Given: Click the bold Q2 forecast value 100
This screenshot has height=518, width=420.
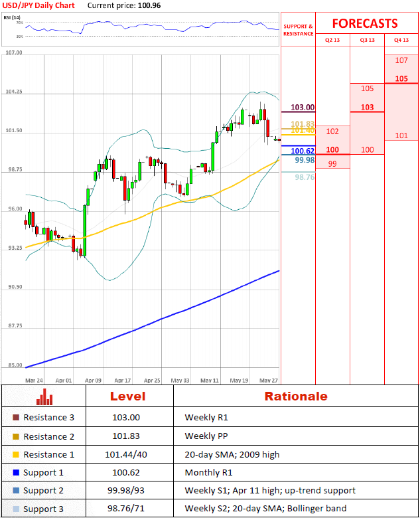Looking at the screenshot, I should tap(332, 149).
